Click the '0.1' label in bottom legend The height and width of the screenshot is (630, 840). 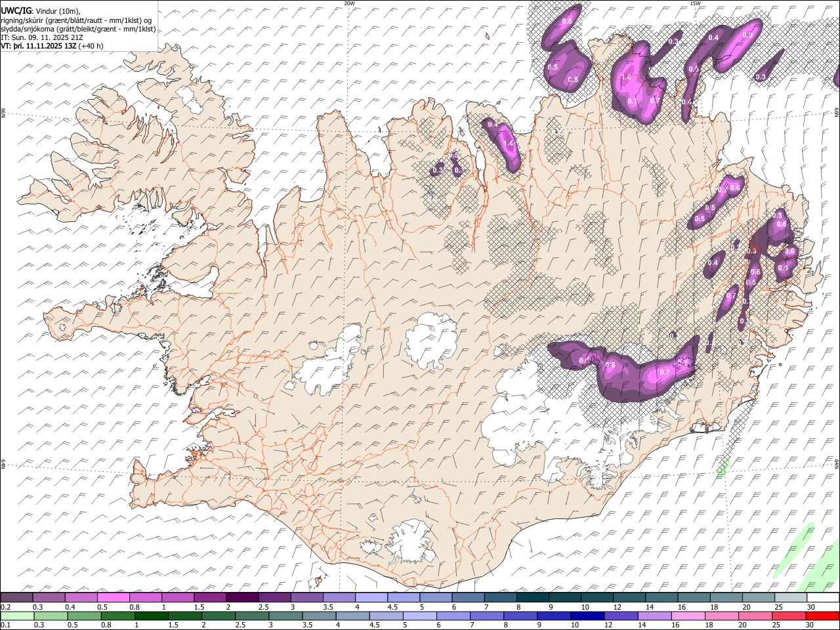pos(6,625)
